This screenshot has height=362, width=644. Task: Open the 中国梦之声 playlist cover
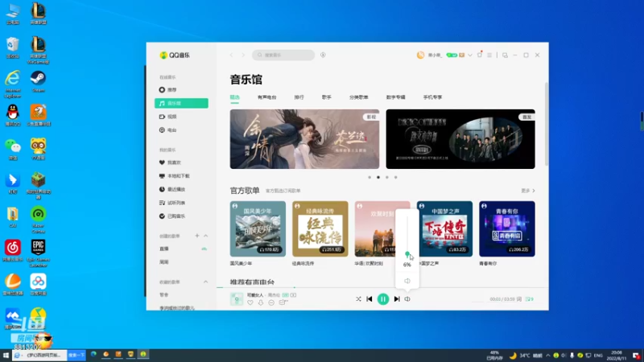tap(445, 229)
